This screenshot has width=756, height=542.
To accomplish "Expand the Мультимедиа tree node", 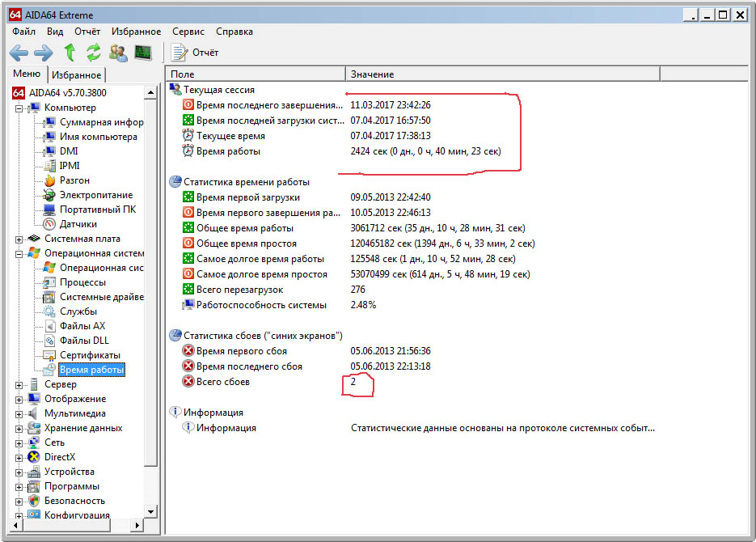I will click(x=19, y=413).
